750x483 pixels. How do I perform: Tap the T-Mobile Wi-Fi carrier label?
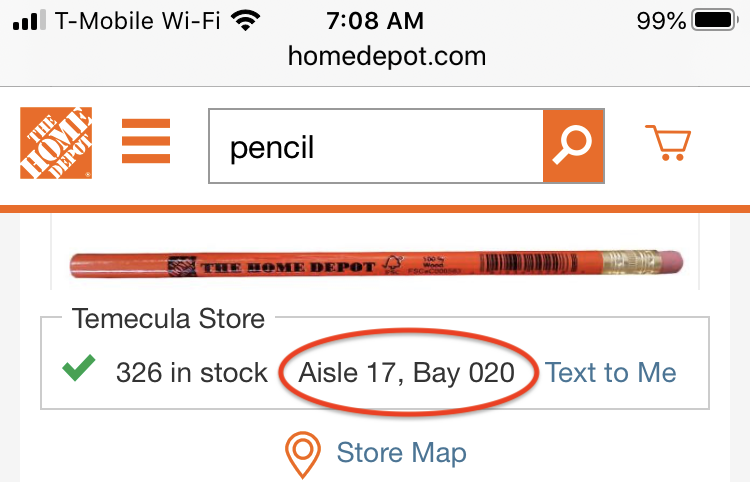click(138, 21)
